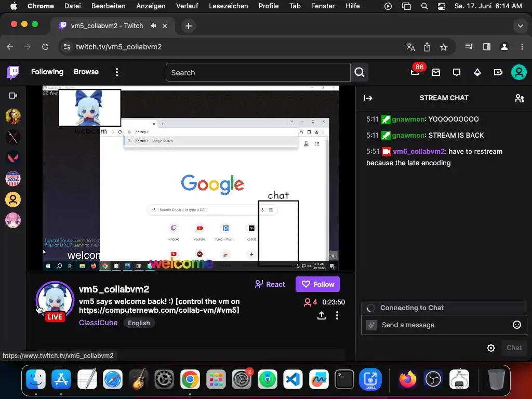Click gnawmon username in chat message YOOOOOOOOO
Image resolution: width=532 pixels, height=399 pixels.
(x=408, y=119)
